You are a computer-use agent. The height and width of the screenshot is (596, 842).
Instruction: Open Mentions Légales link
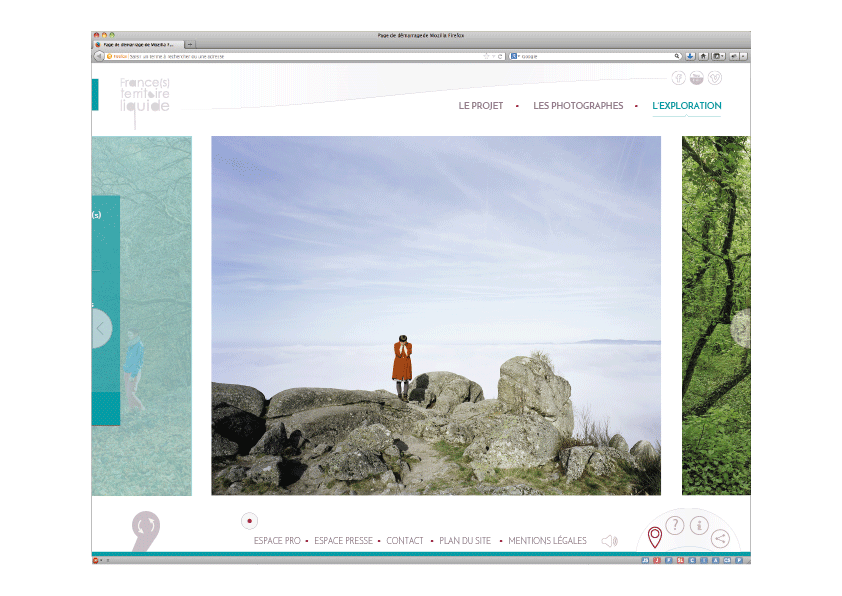[x=547, y=541]
